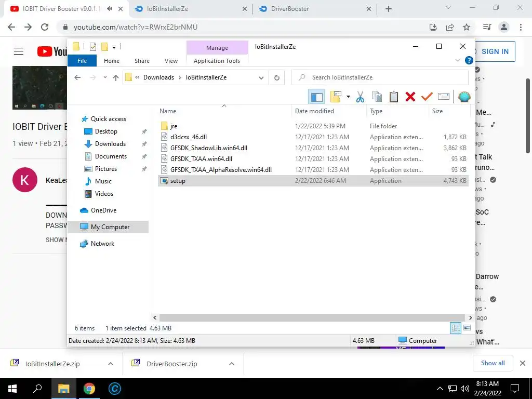Select My Computer in navigation pane

[109, 227]
